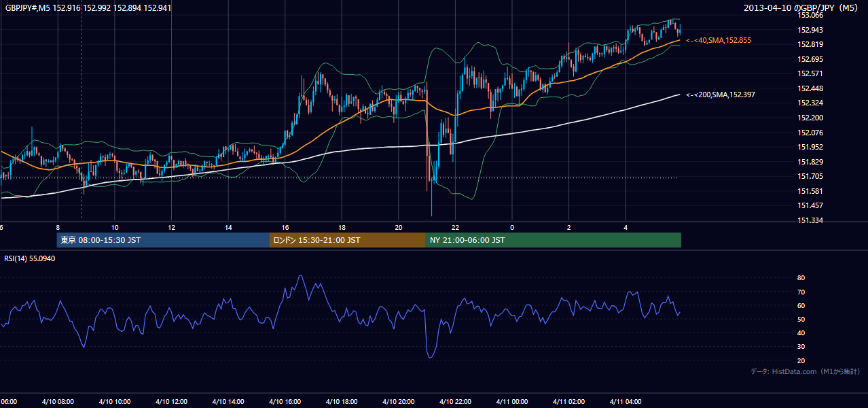The width and height of the screenshot is (868, 408).
Task: Click price axis value 151.829
Action: click(x=810, y=162)
